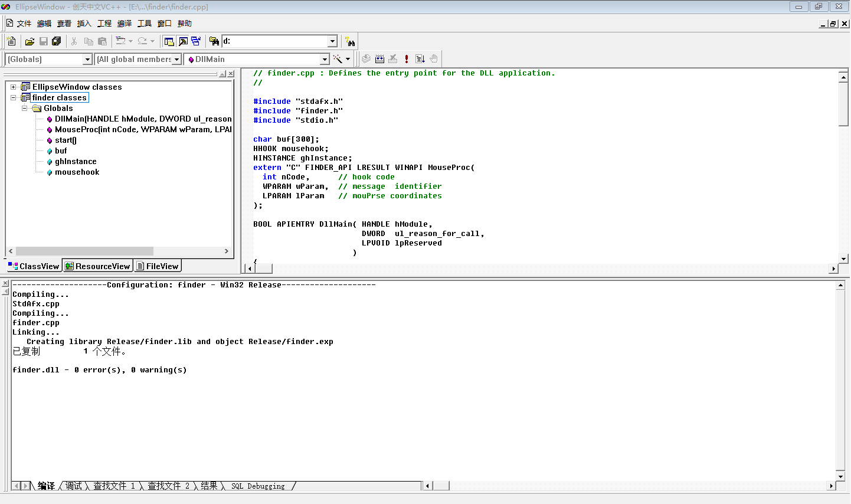Execute program with the red exclamation icon
The height and width of the screenshot is (504, 851).
tap(407, 59)
